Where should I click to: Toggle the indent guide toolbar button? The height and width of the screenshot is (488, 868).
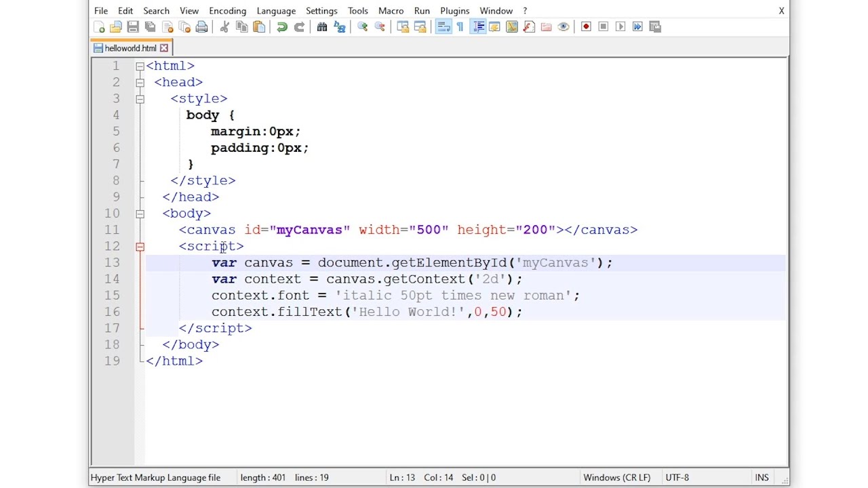pyautogui.click(x=478, y=26)
